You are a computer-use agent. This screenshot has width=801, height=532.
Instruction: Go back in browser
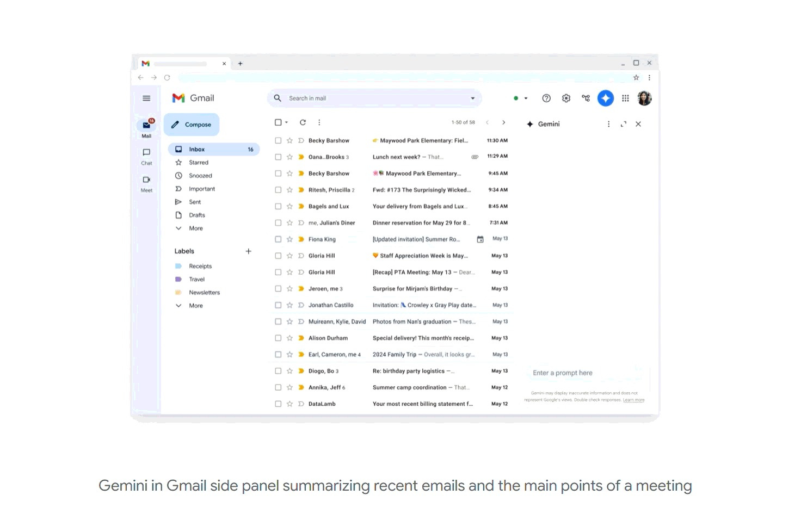pos(140,78)
